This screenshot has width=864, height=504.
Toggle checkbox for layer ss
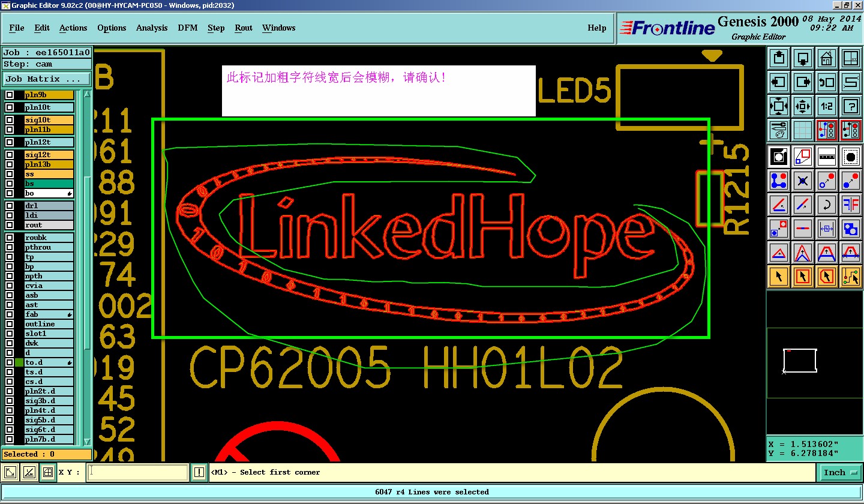10,174
